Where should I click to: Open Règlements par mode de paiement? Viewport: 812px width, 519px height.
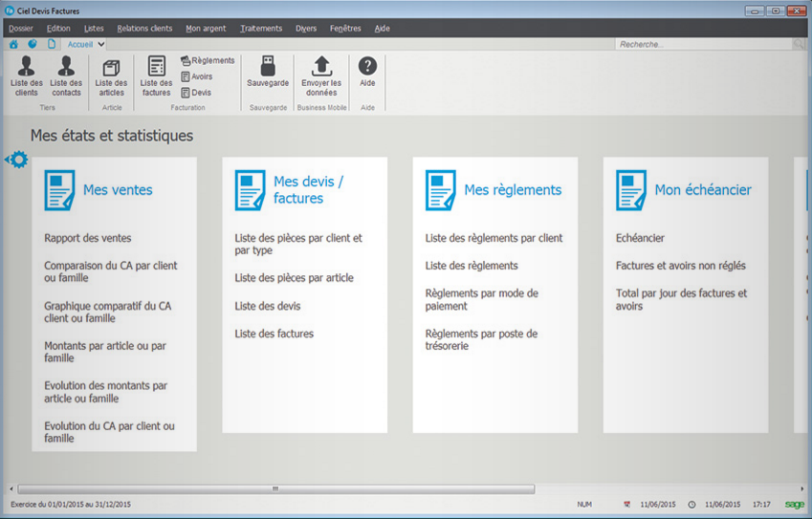click(482, 299)
